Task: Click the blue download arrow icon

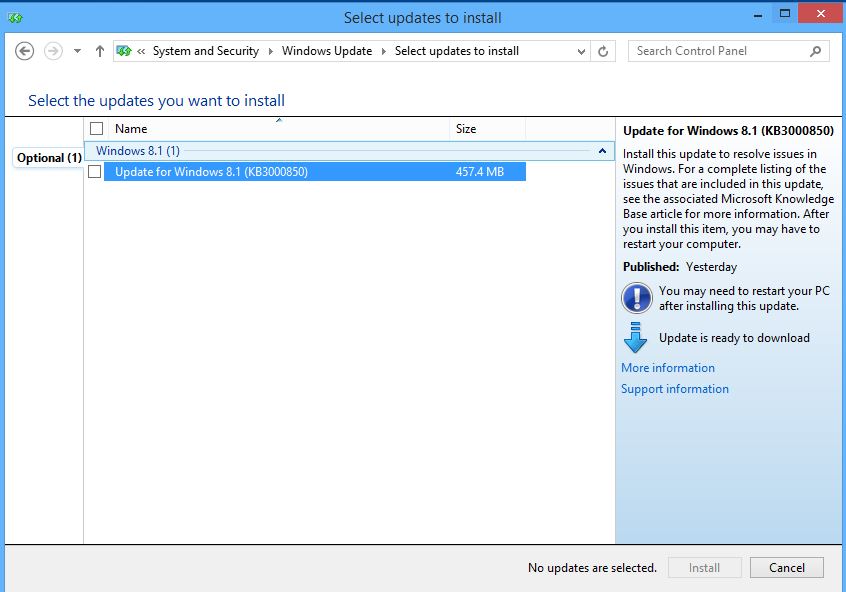Action: tap(636, 338)
